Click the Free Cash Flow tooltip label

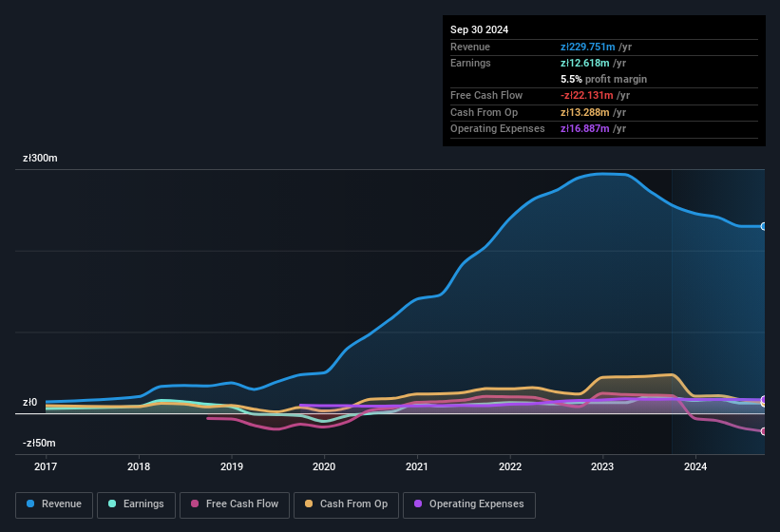pos(486,95)
